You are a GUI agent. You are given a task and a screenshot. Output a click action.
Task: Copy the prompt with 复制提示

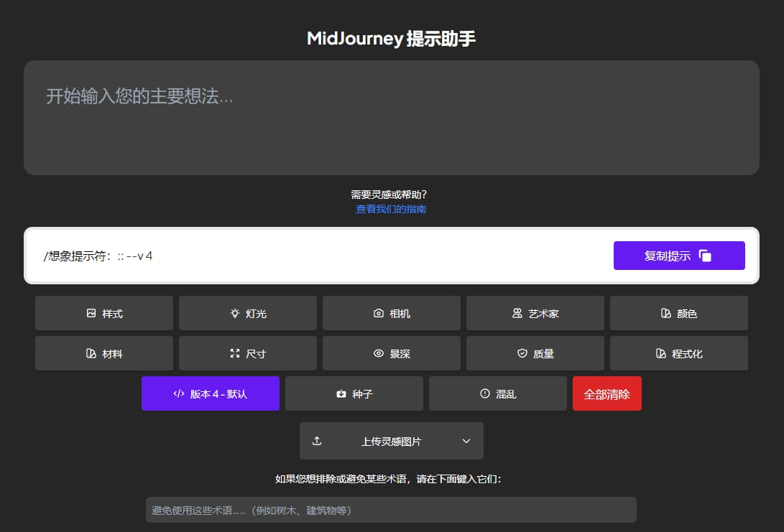pyautogui.click(x=678, y=255)
